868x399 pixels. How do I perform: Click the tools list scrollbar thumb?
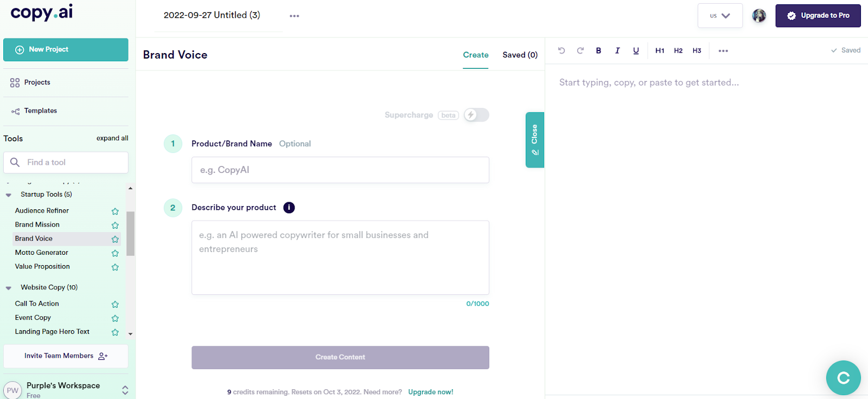click(130, 233)
